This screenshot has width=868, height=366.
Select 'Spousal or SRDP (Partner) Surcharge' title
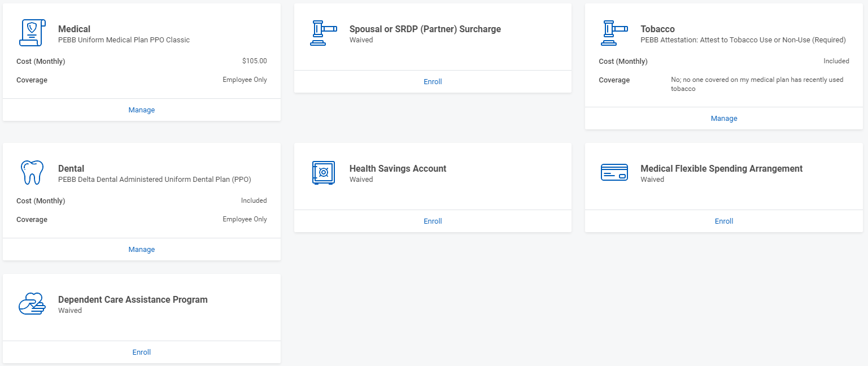coord(425,29)
